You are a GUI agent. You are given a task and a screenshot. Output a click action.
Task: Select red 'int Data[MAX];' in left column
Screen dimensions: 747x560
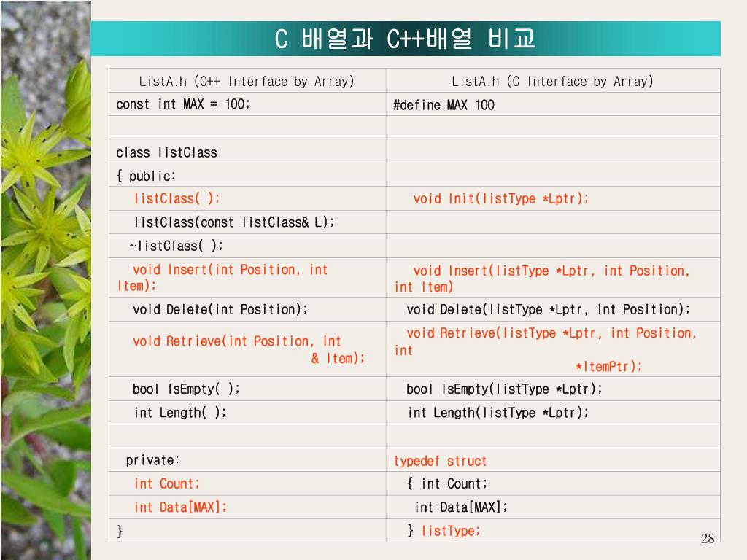pyautogui.click(x=180, y=507)
